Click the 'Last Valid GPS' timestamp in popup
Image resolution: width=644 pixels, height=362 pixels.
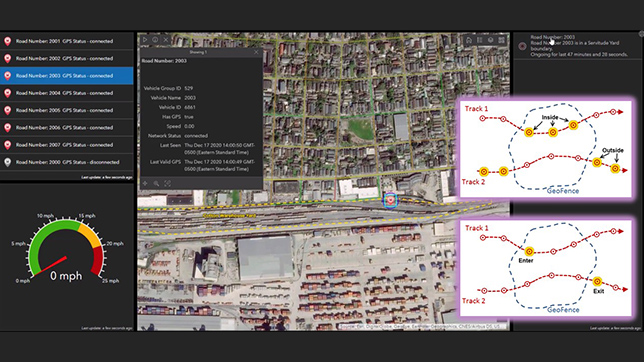click(220, 165)
